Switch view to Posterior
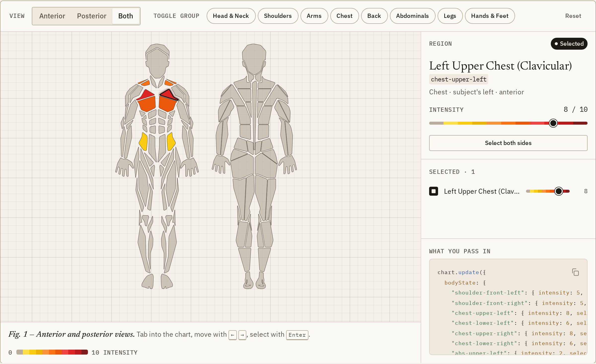The image size is (596, 364). [x=92, y=16]
